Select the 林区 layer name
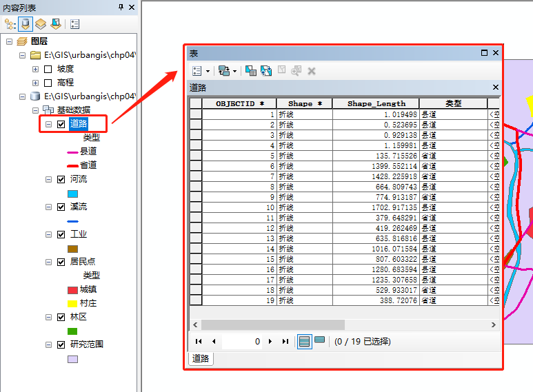 pos(79,317)
